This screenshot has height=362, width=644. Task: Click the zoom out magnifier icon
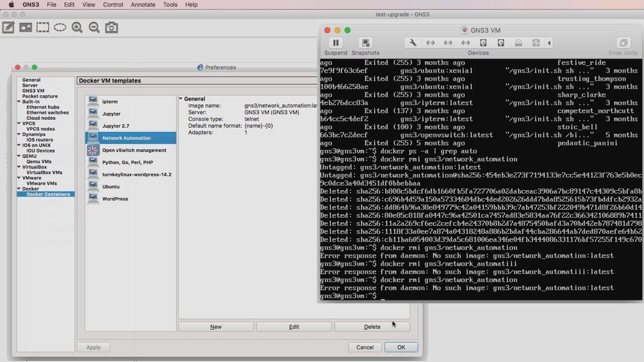(x=94, y=27)
